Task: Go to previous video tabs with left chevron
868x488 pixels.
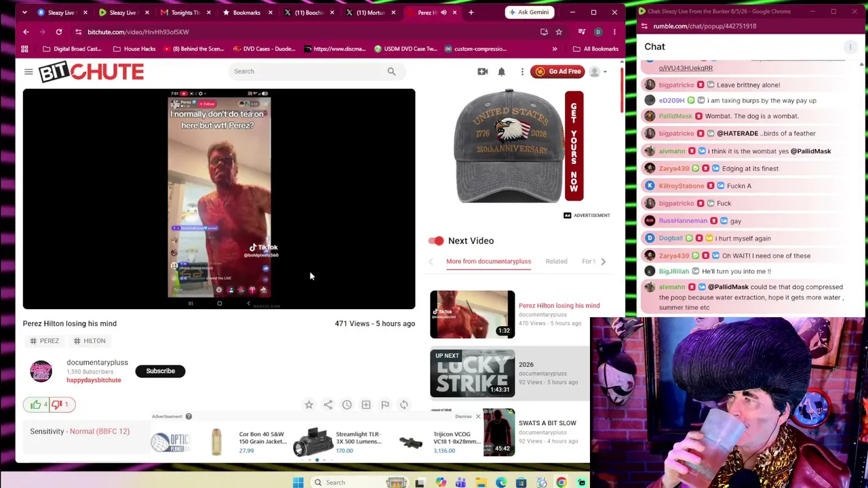Action: (431, 262)
